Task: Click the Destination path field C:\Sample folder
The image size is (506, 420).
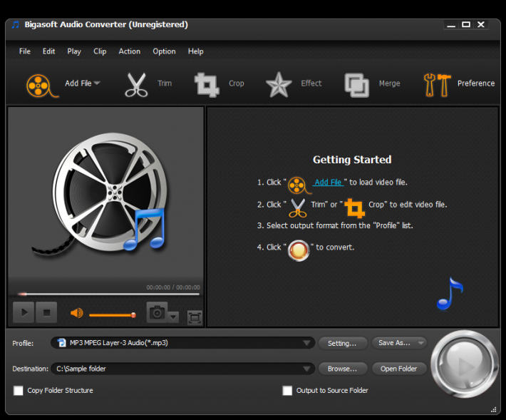Action: [182, 369]
